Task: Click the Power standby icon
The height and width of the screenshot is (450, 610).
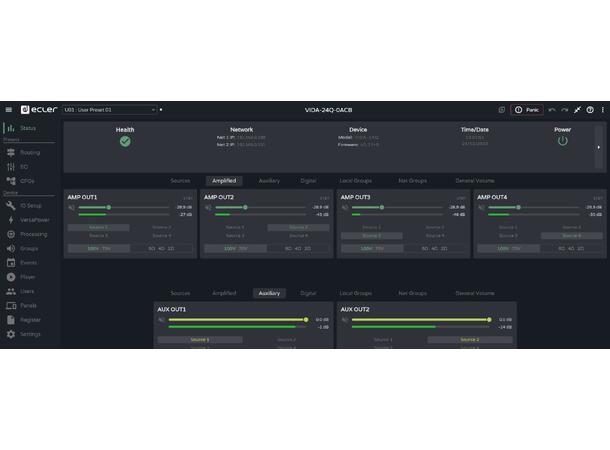Action: click(x=563, y=141)
